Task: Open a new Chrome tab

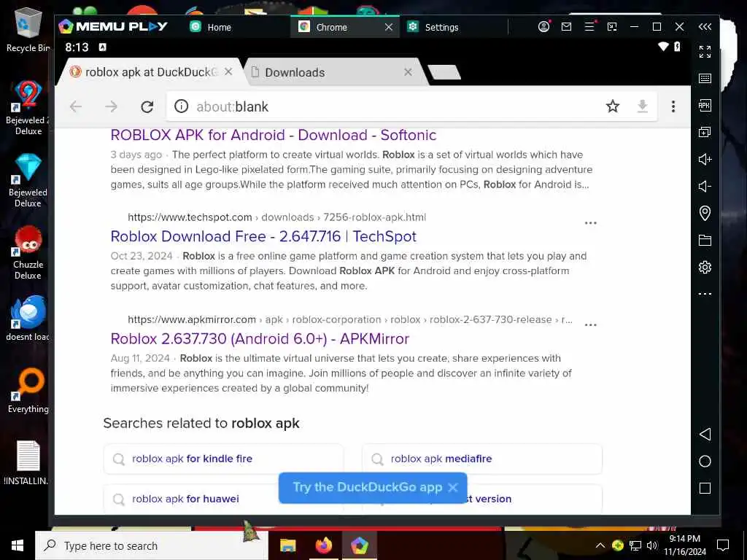Action: 444,72
